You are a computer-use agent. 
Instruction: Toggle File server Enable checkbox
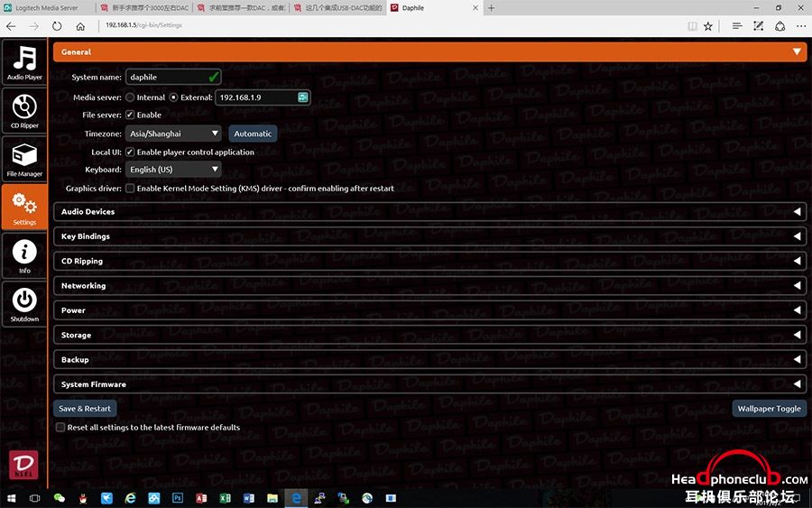[130, 115]
